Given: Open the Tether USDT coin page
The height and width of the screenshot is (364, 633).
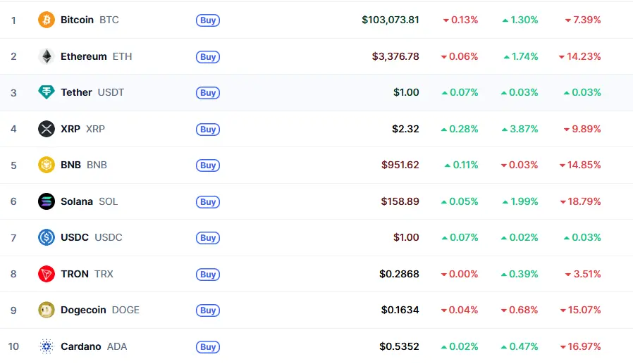Looking at the screenshot, I should (92, 92).
